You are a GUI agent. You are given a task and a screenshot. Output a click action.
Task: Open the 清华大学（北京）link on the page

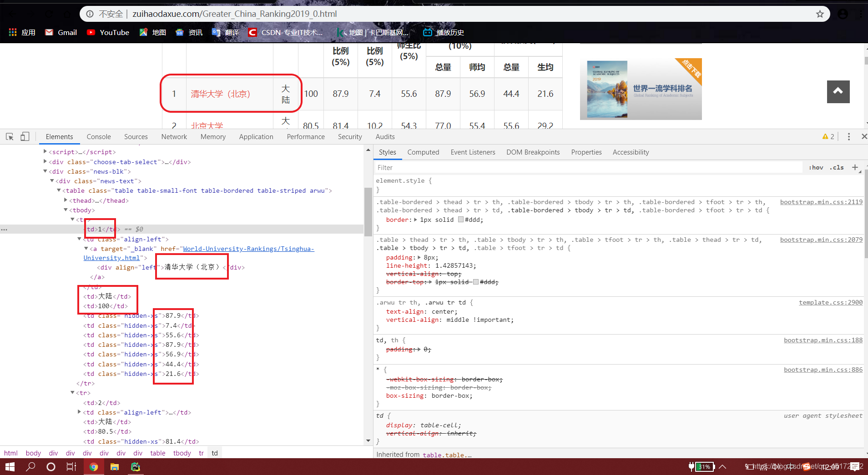[221, 94]
